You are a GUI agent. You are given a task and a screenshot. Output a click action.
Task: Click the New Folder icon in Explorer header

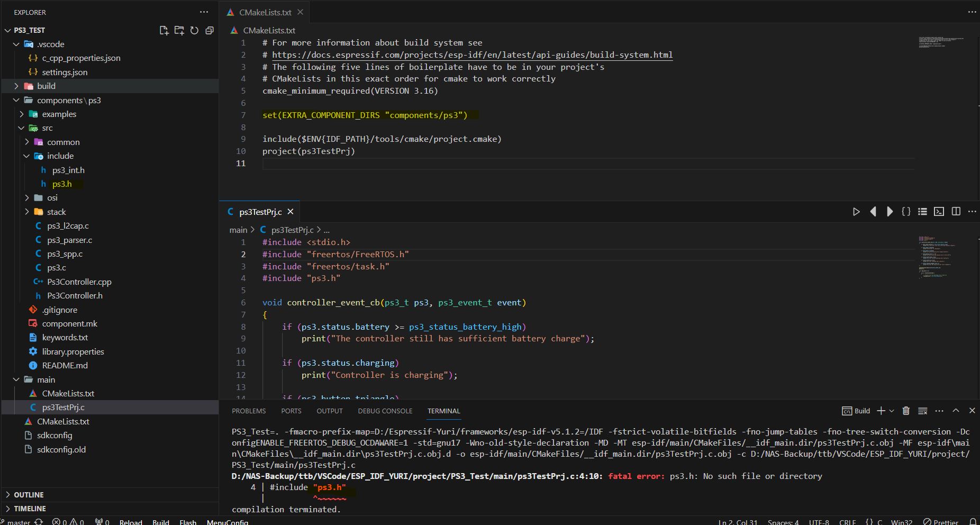[x=179, y=30]
